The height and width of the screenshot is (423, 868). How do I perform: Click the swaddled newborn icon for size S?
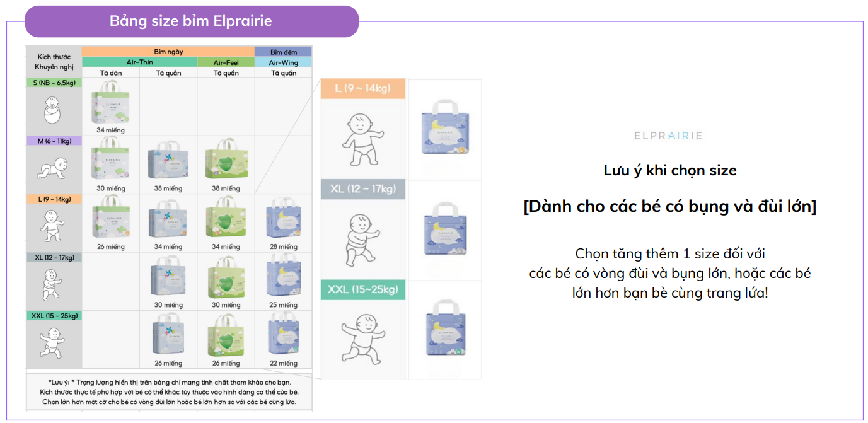[x=54, y=110]
